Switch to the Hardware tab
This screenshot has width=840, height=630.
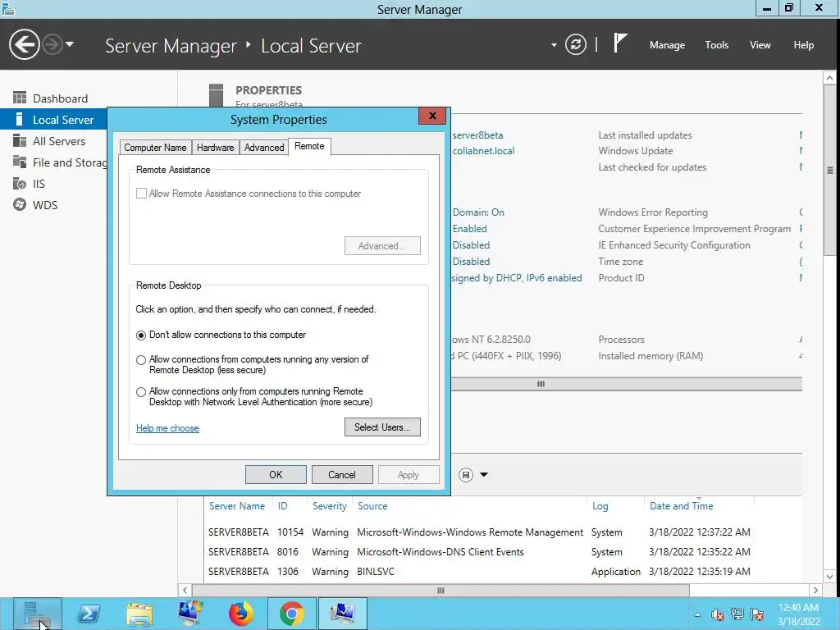(x=216, y=148)
